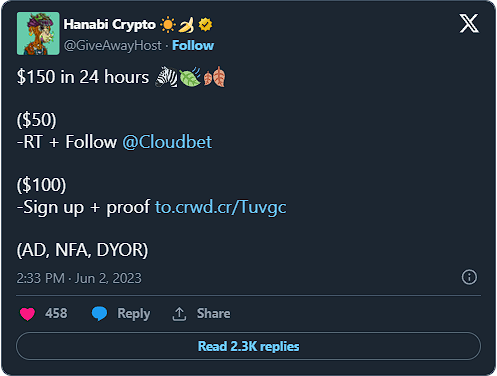This screenshot has height=376, width=497.
Task: Click the blue reply speech bubble icon
Action: pos(99,313)
